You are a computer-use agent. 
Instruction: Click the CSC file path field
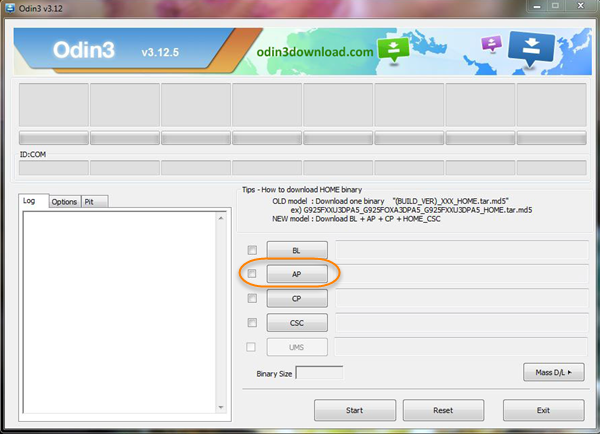point(462,322)
